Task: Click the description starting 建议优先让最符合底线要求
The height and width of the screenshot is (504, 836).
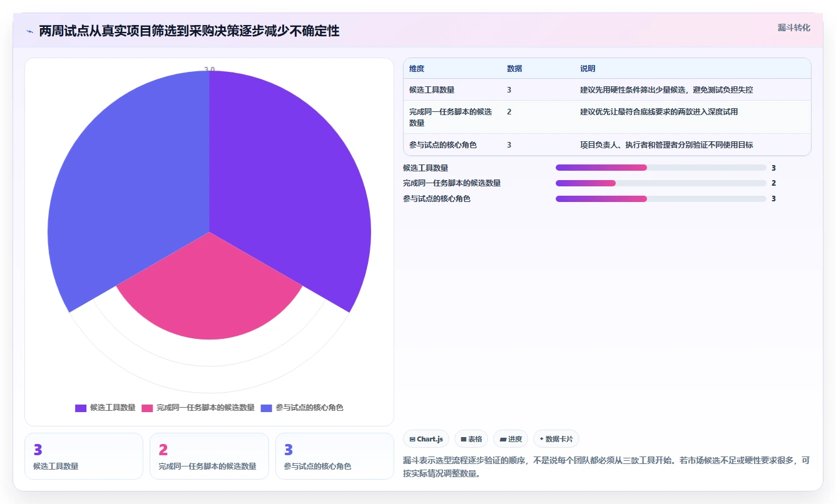Action: 659,112
